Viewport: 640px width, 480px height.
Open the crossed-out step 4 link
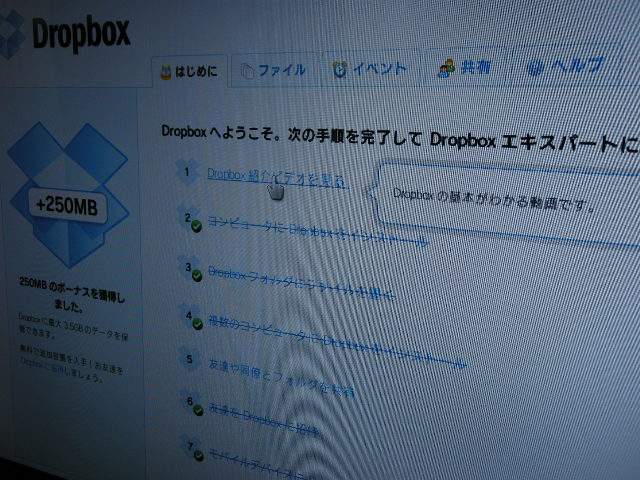337,341
